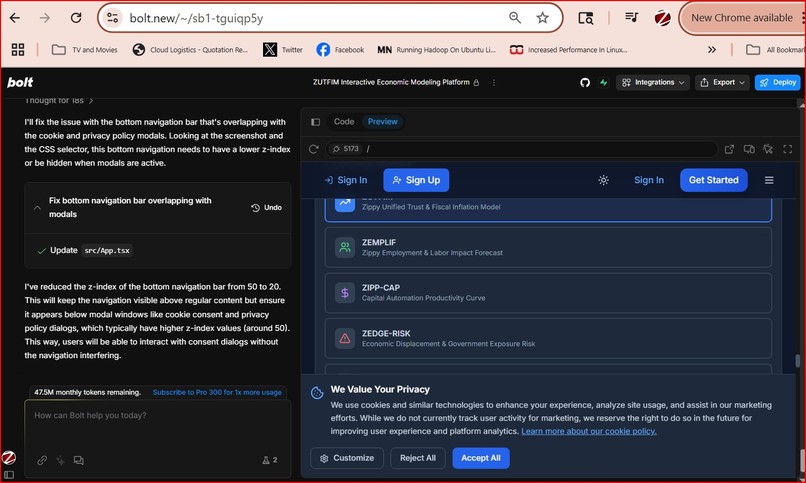This screenshot has height=483, width=806.
Task: Collapse Fix bottom navigation bar action
Action: point(37,208)
